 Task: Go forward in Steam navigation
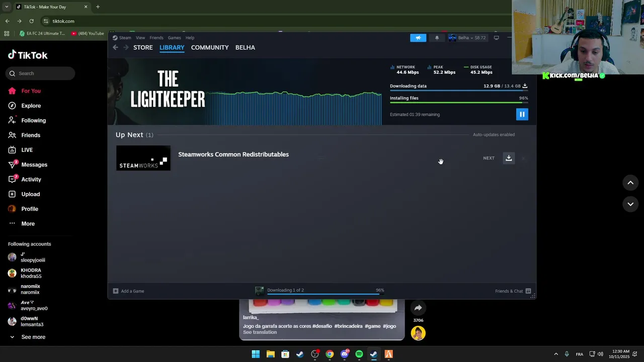(x=126, y=47)
